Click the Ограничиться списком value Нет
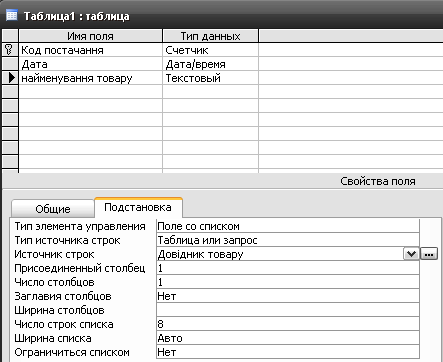Viewport: 443px width, 362px height. tap(288, 352)
